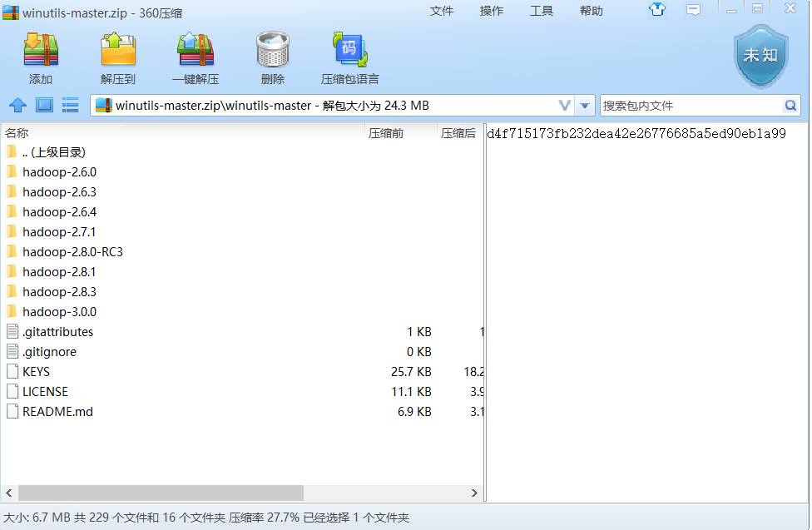This screenshot has height=530, width=812.
Task: Click the README.md file icon
Action: coord(12,411)
